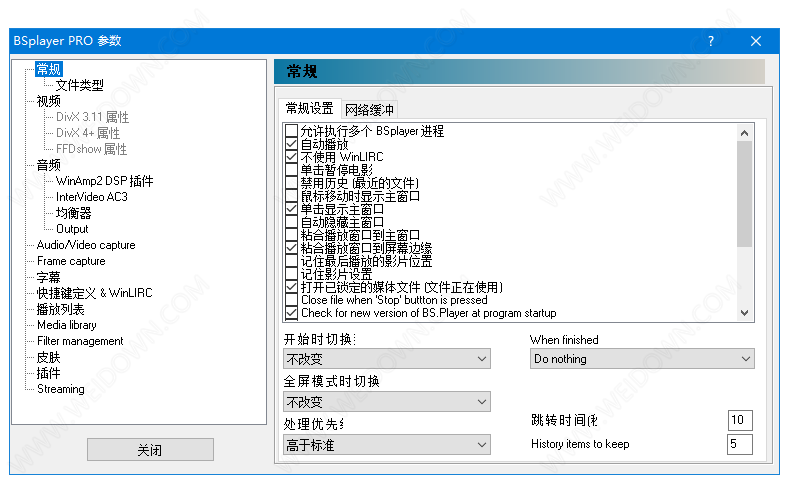Open WinAmp2 DSP 插件 settings

[x=104, y=181]
